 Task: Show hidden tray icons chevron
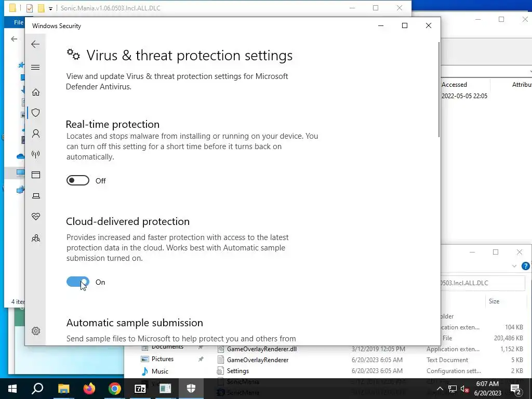[440, 389]
